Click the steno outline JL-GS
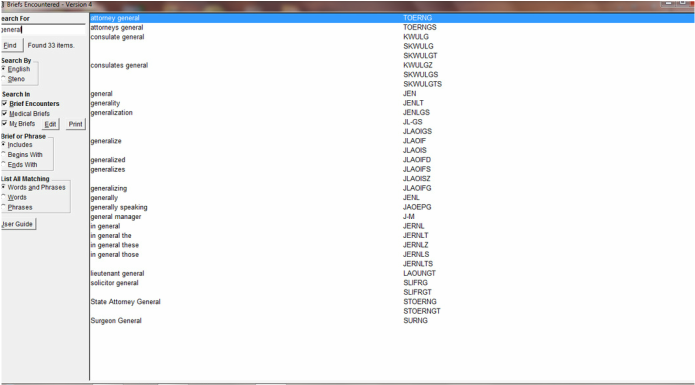Screen dimensions: 695x385 [412, 122]
